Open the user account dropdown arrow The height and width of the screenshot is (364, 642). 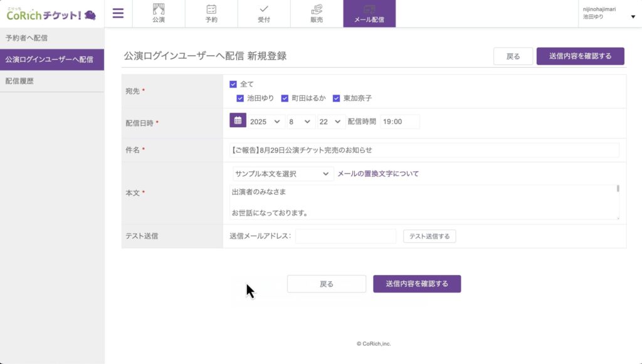[x=633, y=17]
